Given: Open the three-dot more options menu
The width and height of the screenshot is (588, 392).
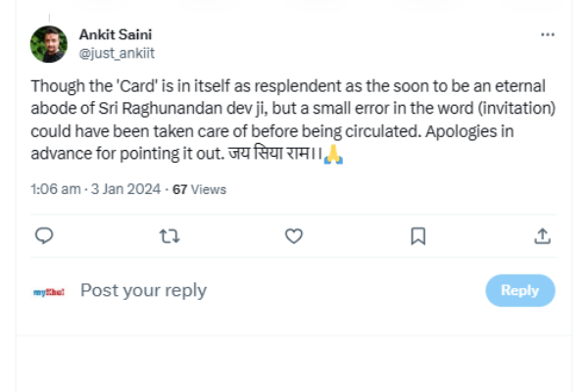Looking at the screenshot, I should pos(548,34).
